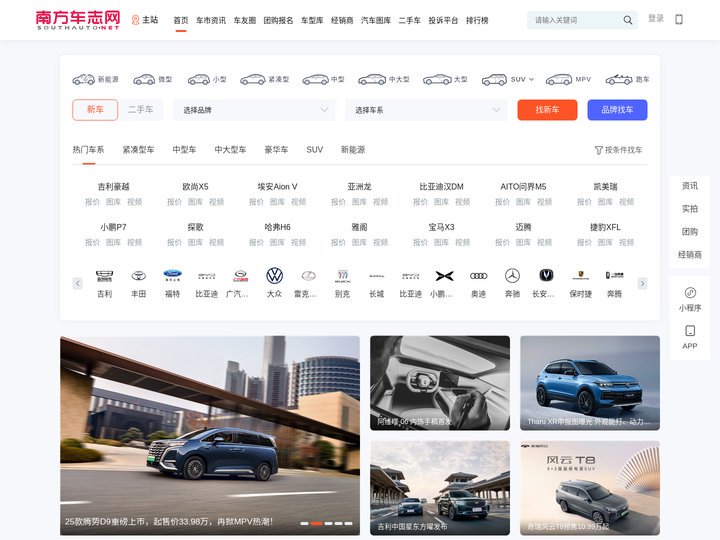The height and width of the screenshot is (540, 720).
Task: Select the 小型 car type icon
Action: 198,79
